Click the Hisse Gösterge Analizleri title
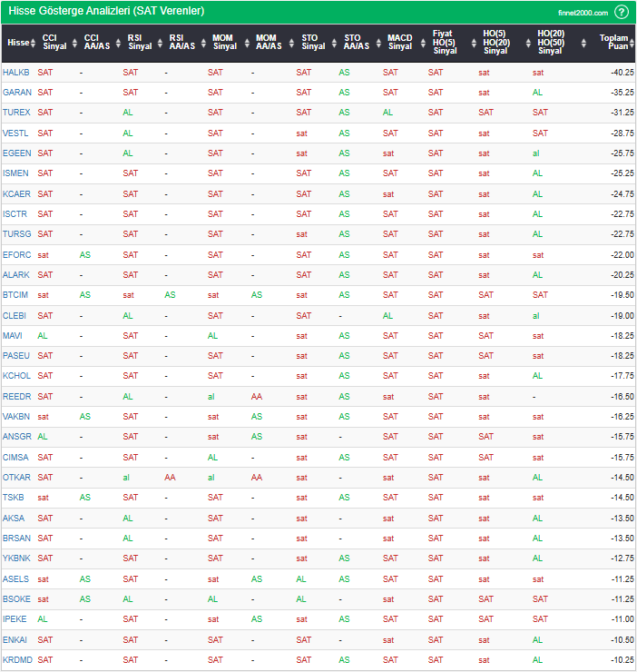 pos(106,12)
